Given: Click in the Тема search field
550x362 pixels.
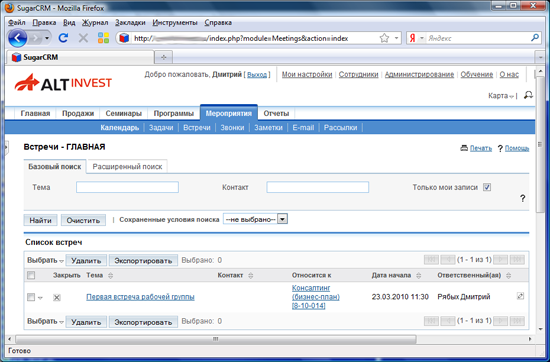Looking at the screenshot, I should coord(127,187).
